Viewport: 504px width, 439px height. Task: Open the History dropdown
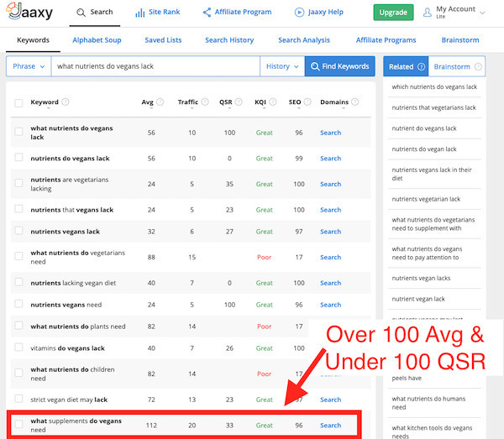coord(282,66)
